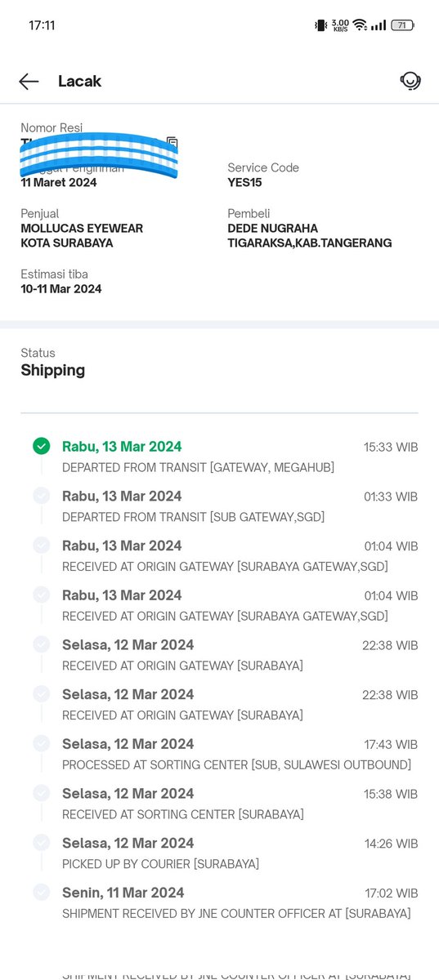Tap the vibrate mode icon in status bar
The width and height of the screenshot is (439, 980).
click(320, 25)
